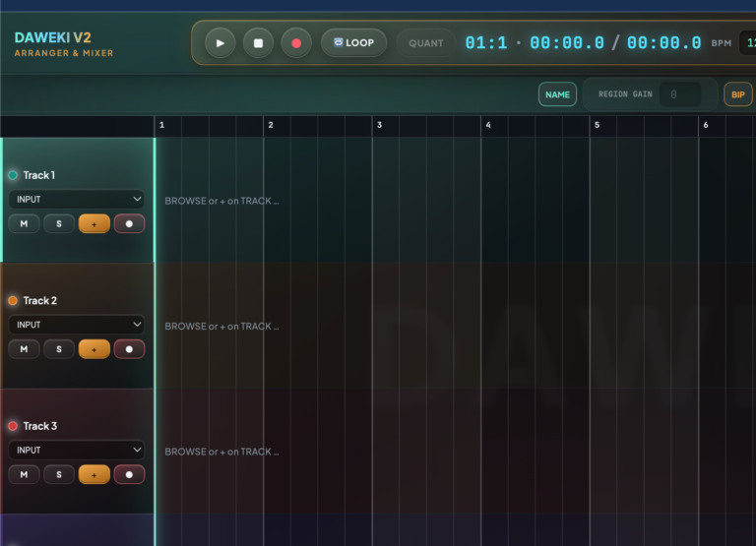Click Track 2 'BROWSE or + on TRACK' hint
Viewport: 756px width, 546px height.
click(221, 327)
